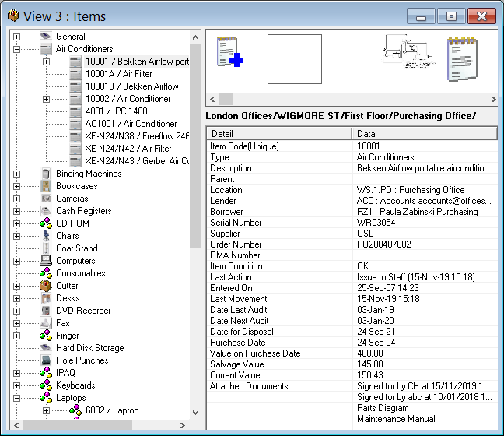Click the tree horizontal scroll right arrow
The width and height of the screenshot is (504, 436).
[182, 425]
